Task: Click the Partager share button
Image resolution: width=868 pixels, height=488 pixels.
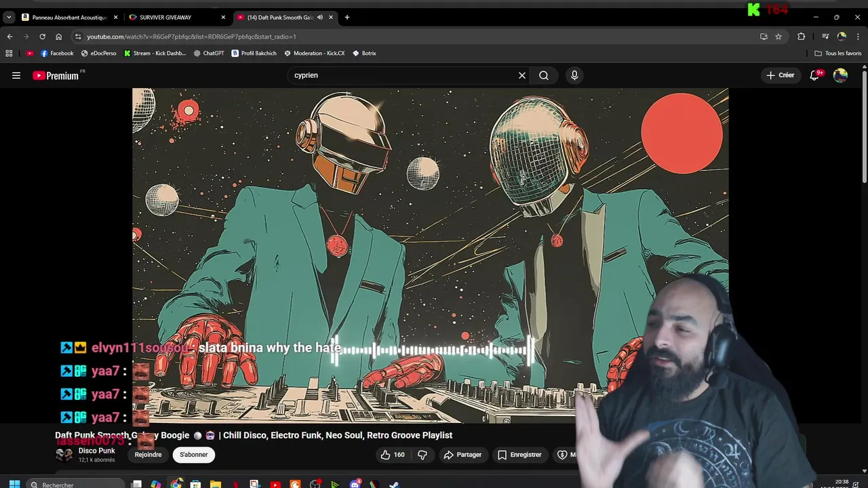Action: point(462,455)
